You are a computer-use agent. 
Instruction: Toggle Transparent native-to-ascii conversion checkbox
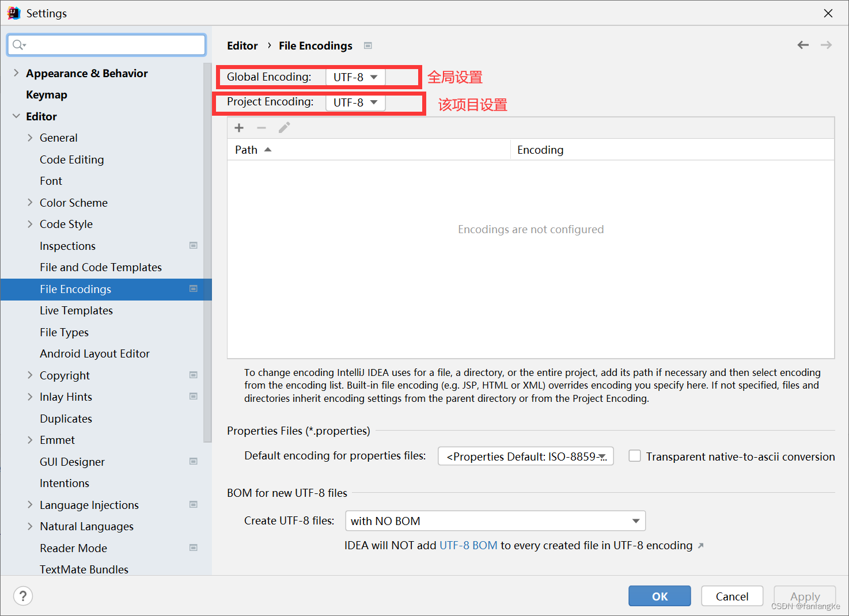(635, 456)
